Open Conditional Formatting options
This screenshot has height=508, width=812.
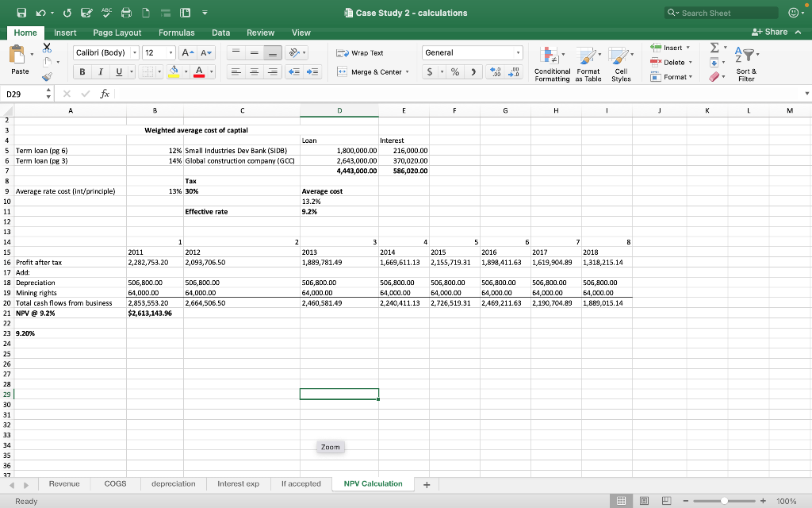[553, 65]
